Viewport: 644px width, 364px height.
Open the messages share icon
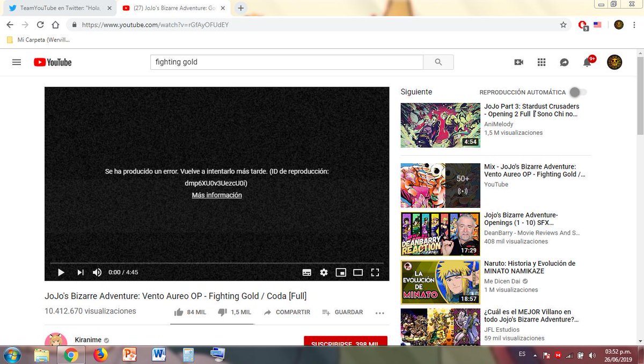[564, 62]
